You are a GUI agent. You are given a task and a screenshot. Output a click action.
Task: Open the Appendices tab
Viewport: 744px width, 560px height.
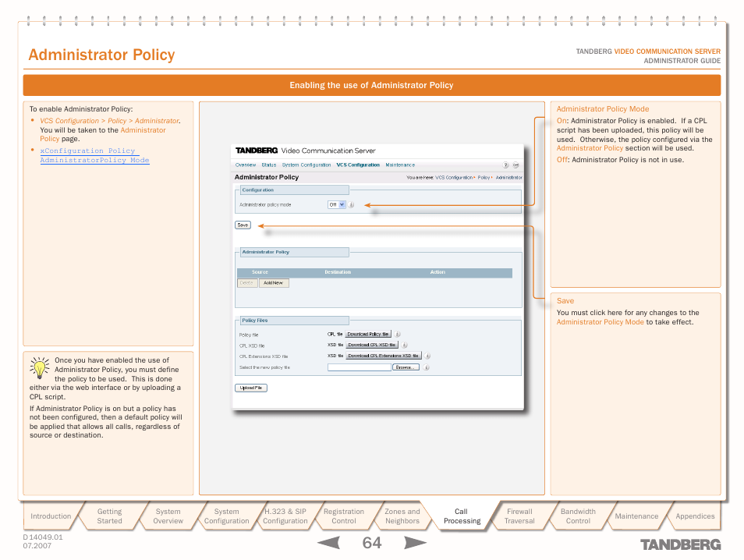pos(695,516)
